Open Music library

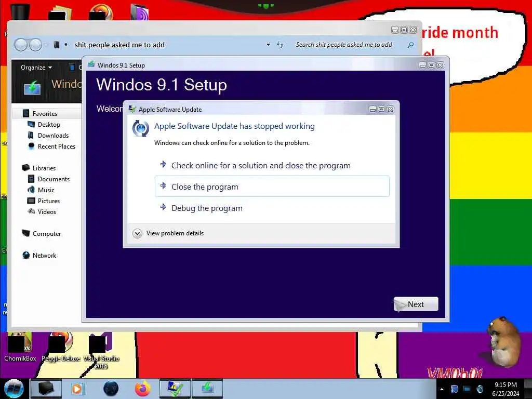(46, 190)
